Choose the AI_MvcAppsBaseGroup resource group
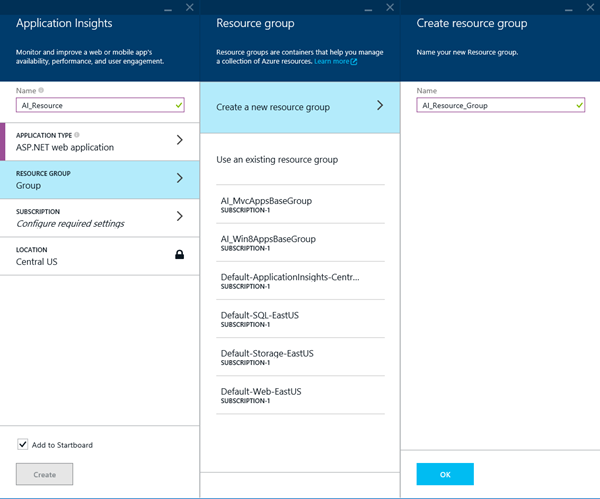 300,204
